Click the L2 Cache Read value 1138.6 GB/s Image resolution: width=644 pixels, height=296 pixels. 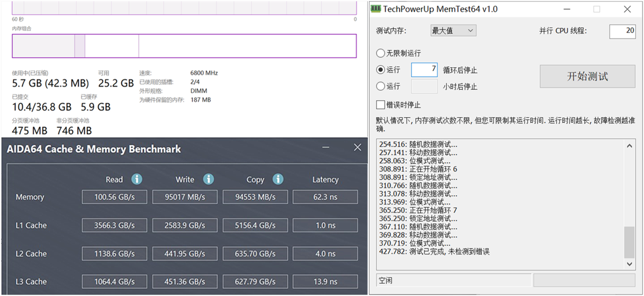click(x=115, y=253)
